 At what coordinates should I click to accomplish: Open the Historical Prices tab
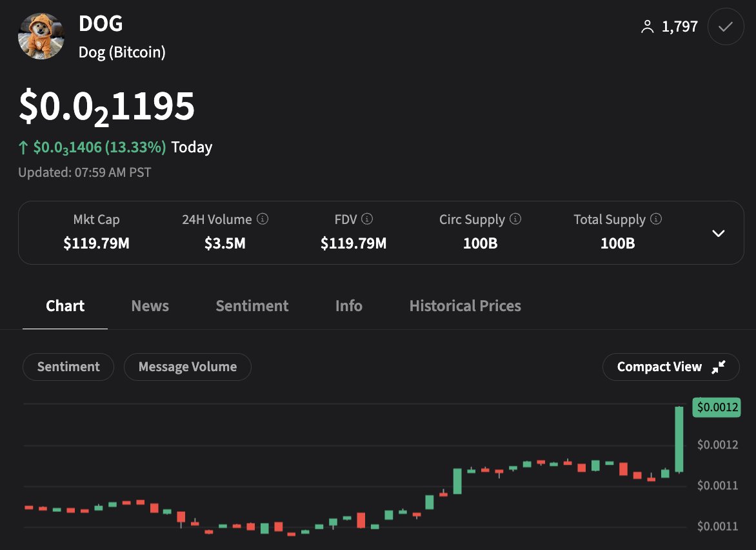click(x=465, y=306)
